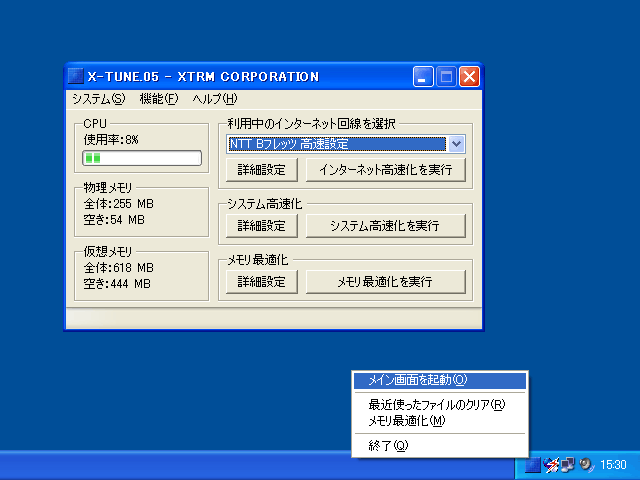Click 全体:255 MB physical memory value
Image resolution: width=640 pixels, height=480 pixels.
point(118,204)
